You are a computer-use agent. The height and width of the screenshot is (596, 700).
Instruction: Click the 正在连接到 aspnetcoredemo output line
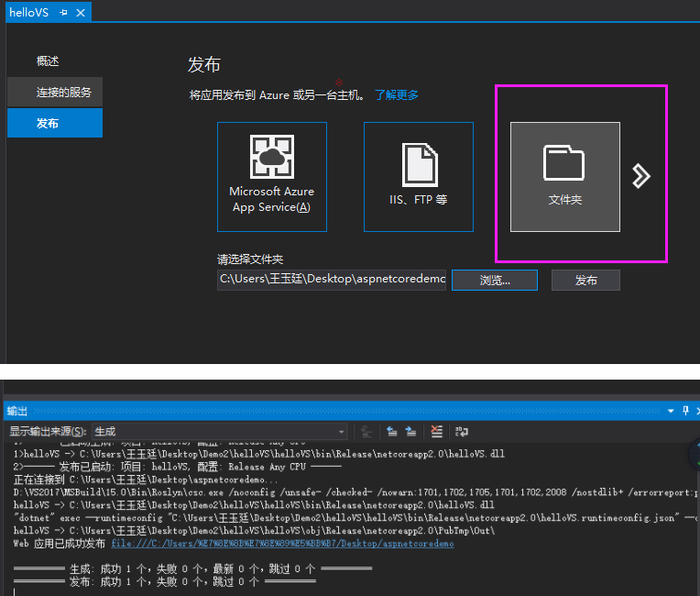(x=146, y=480)
